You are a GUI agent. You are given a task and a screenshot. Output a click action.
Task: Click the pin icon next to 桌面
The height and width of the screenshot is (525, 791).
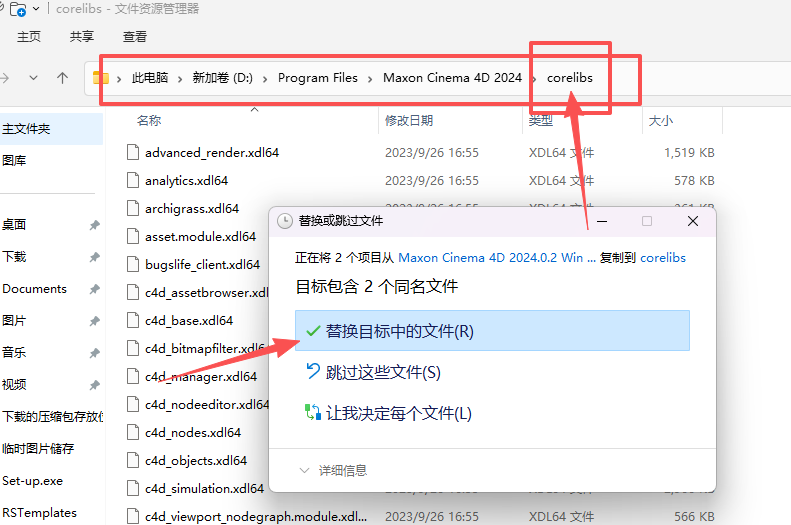point(94,225)
